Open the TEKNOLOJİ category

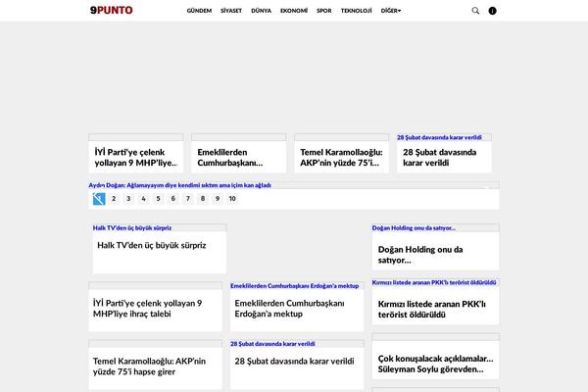[357, 11]
